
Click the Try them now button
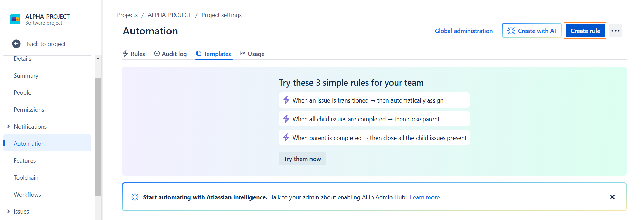(302, 159)
